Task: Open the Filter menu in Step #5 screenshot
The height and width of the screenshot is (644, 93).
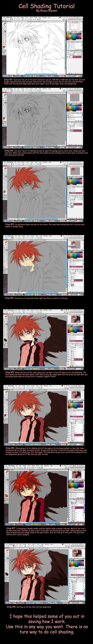Action: click(37, 310)
